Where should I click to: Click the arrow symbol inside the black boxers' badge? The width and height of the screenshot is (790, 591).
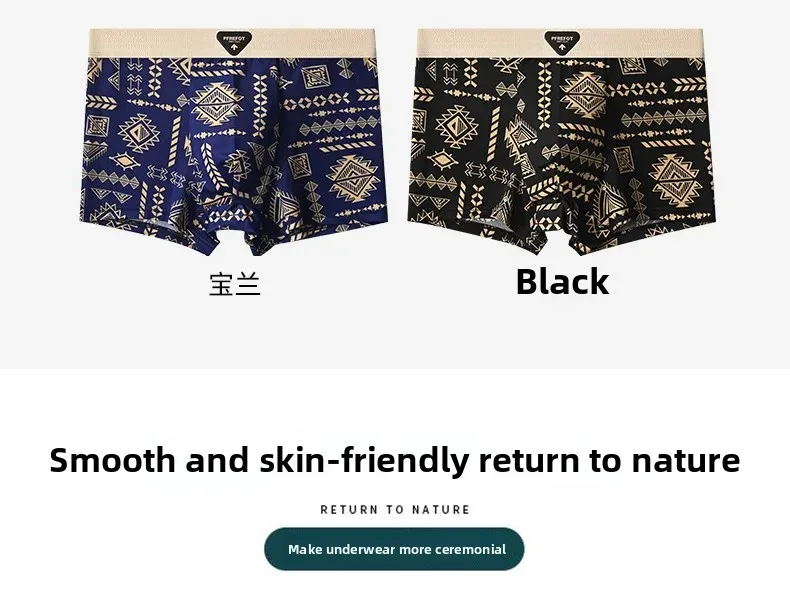562,48
